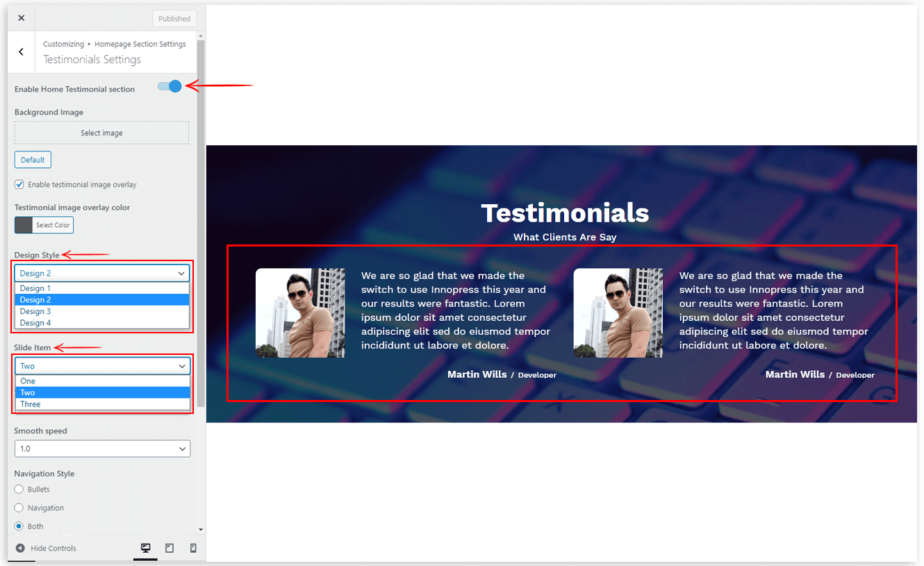Image resolution: width=924 pixels, height=566 pixels.
Task: Open the Design Style dropdown
Action: (102, 274)
